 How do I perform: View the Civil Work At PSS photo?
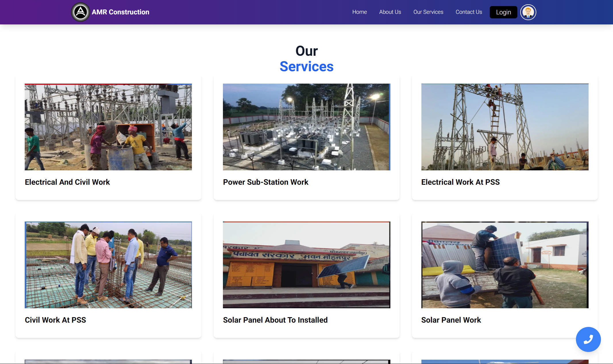(x=108, y=265)
